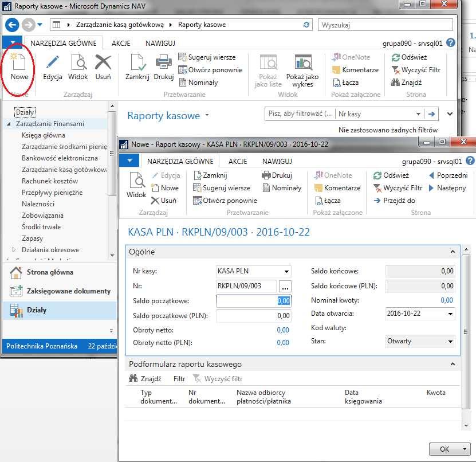The image size is (476, 462).
Task: Open Komentarze in main window ribbon
Action: pos(355,70)
